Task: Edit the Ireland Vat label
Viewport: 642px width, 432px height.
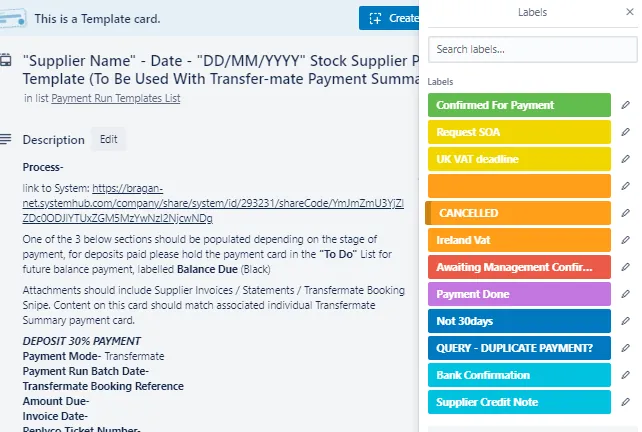Action: coord(625,240)
